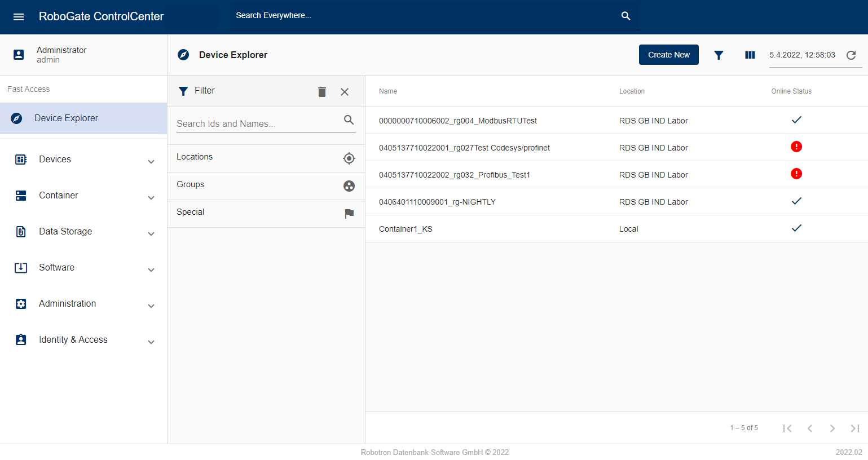Viewport: 868px width, 460px height.
Task: Select Administration in the sidebar
Action: (x=83, y=304)
